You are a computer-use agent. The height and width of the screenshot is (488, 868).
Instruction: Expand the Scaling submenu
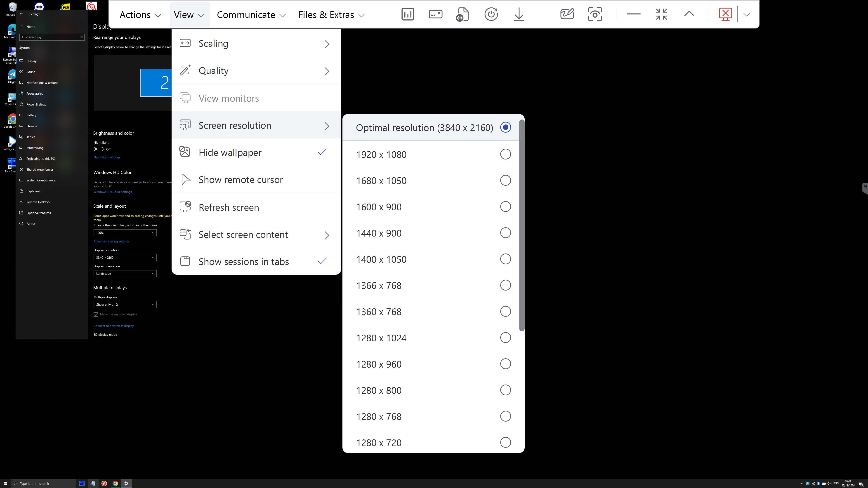[256, 44]
